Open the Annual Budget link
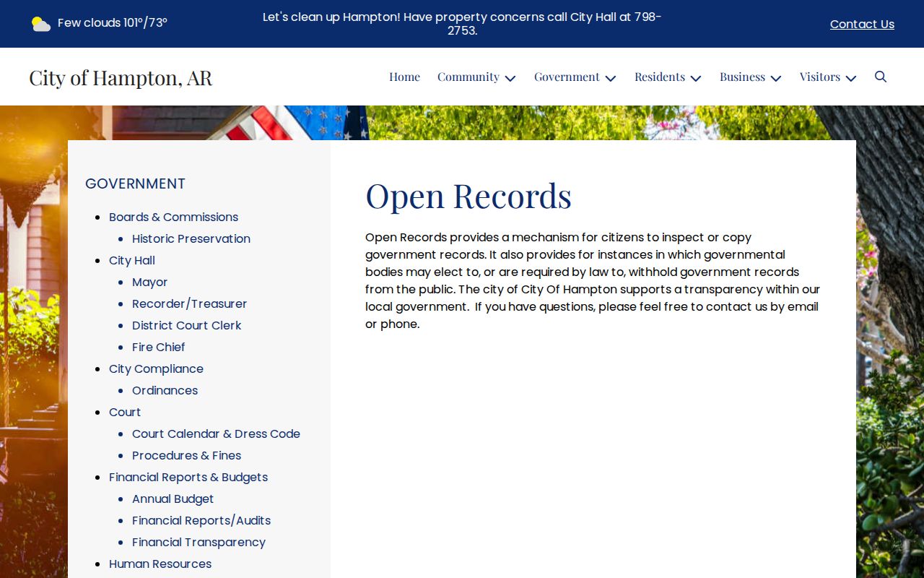924x578 pixels. coord(173,499)
